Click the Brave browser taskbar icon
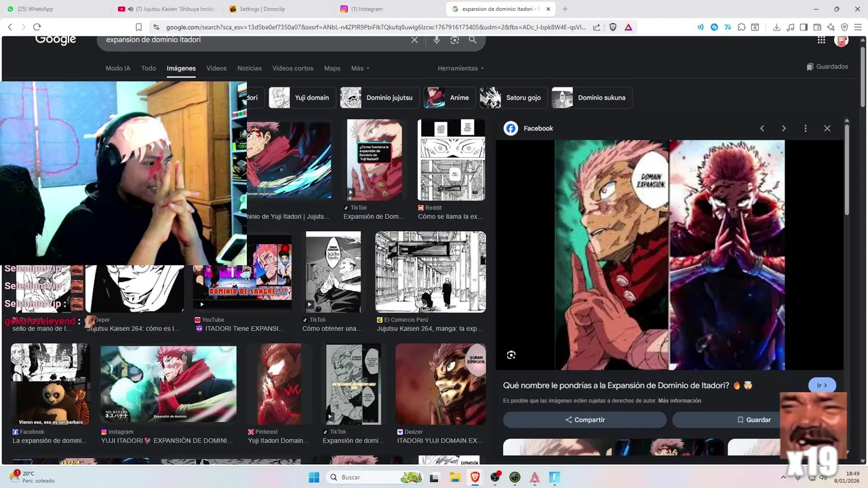The width and height of the screenshot is (868, 488). 475,477
